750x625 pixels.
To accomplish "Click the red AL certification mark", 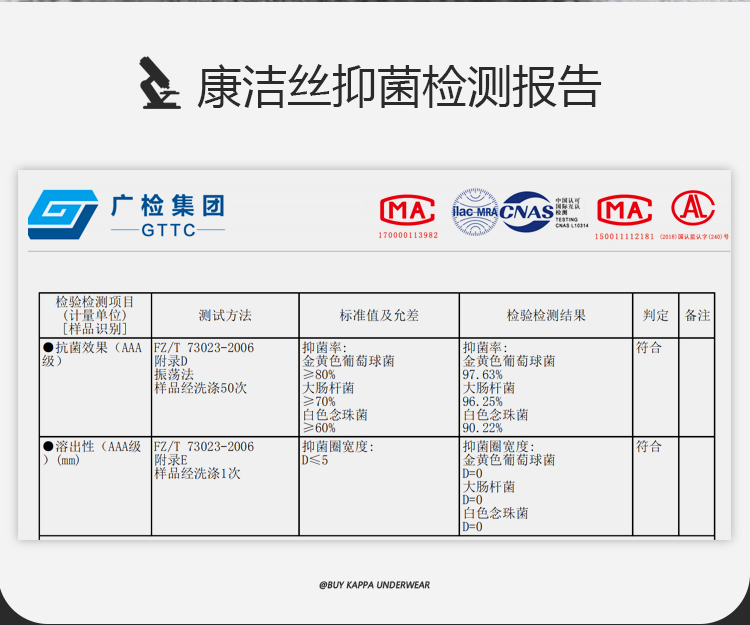I will (693, 208).
